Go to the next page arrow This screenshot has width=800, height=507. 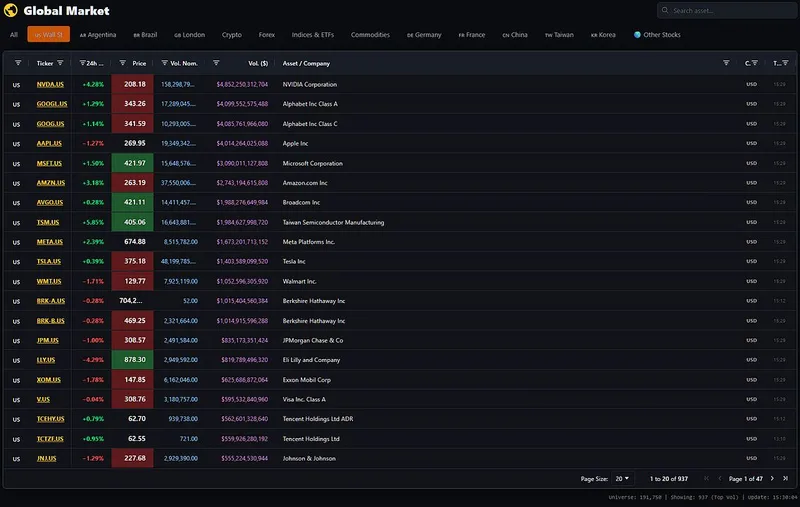pyautogui.click(x=772, y=478)
